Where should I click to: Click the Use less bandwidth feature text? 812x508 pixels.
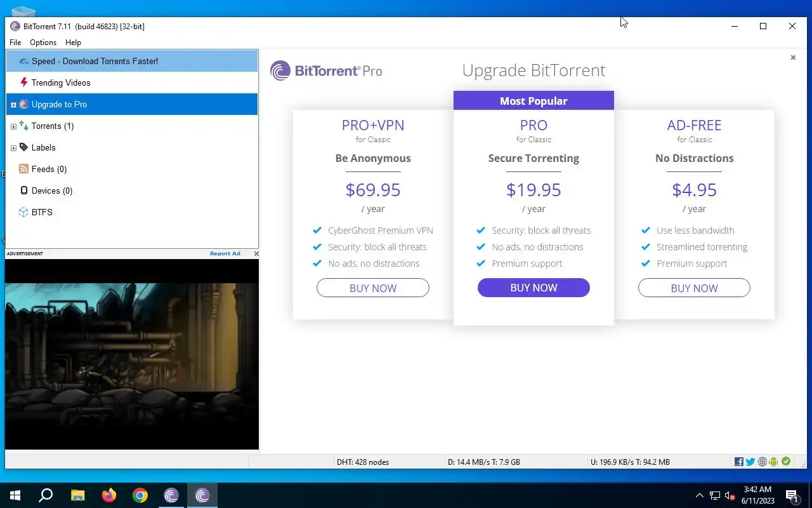tap(695, 231)
